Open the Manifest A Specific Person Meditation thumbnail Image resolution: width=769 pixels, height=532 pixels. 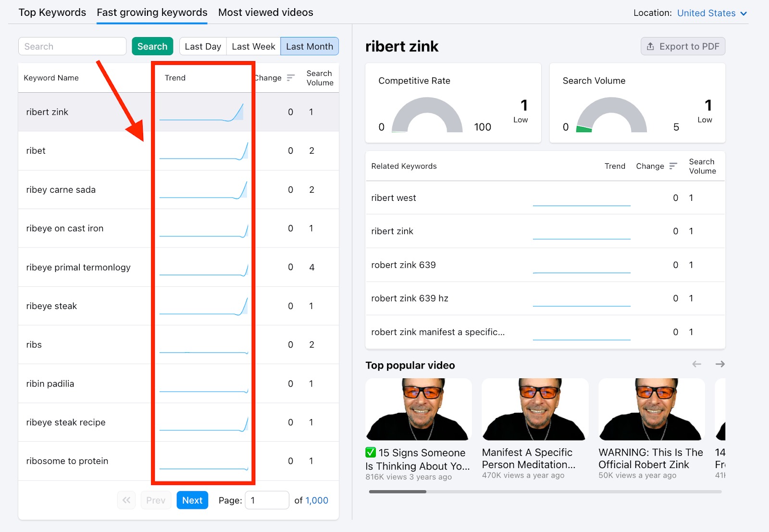[x=534, y=409]
